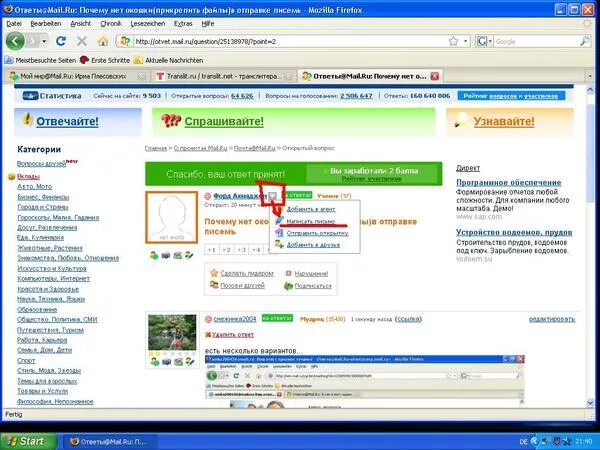Image resolution: width=600 pixels, height=450 pixels.
Task: Click Нарушение! report link
Action: click(311, 273)
